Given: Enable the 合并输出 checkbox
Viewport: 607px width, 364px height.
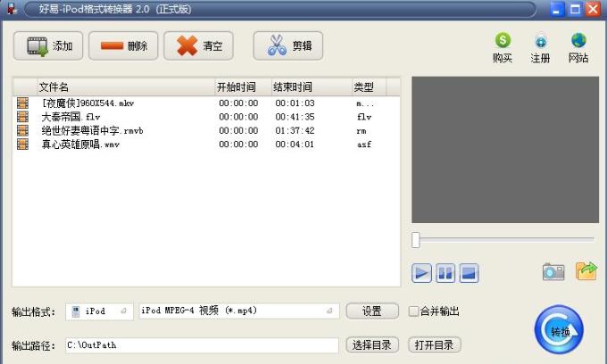Looking at the screenshot, I should pos(413,311).
